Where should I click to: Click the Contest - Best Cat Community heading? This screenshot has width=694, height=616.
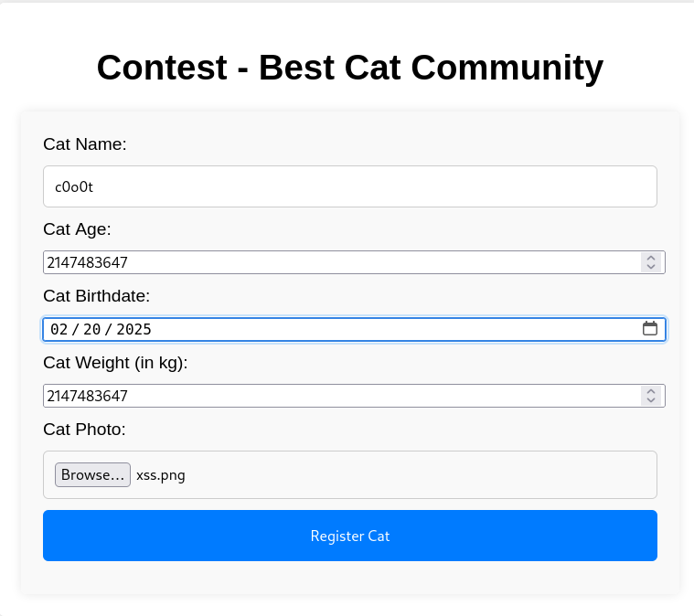(x=350, y=68)
